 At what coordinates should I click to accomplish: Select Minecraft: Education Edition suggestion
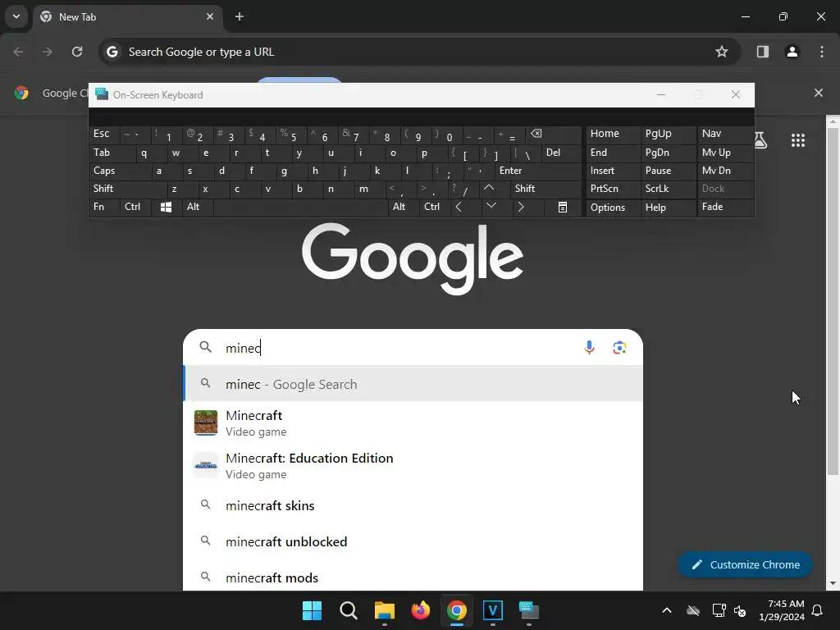click(x=413, y=466)
